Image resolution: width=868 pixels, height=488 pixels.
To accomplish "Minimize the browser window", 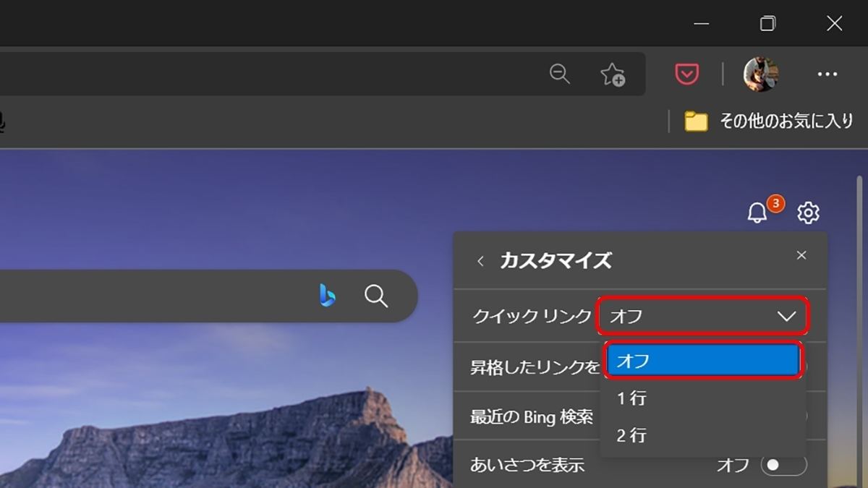I will click(701, 24).
